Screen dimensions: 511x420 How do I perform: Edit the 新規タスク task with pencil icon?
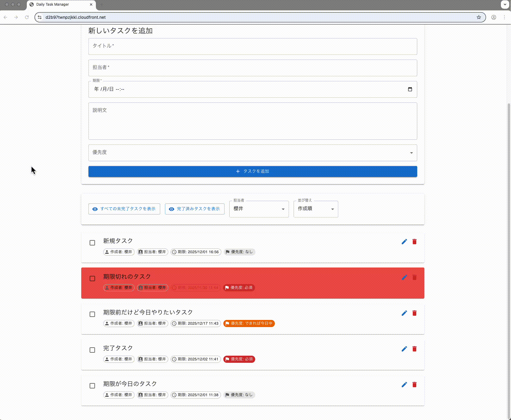coord(404,242)
